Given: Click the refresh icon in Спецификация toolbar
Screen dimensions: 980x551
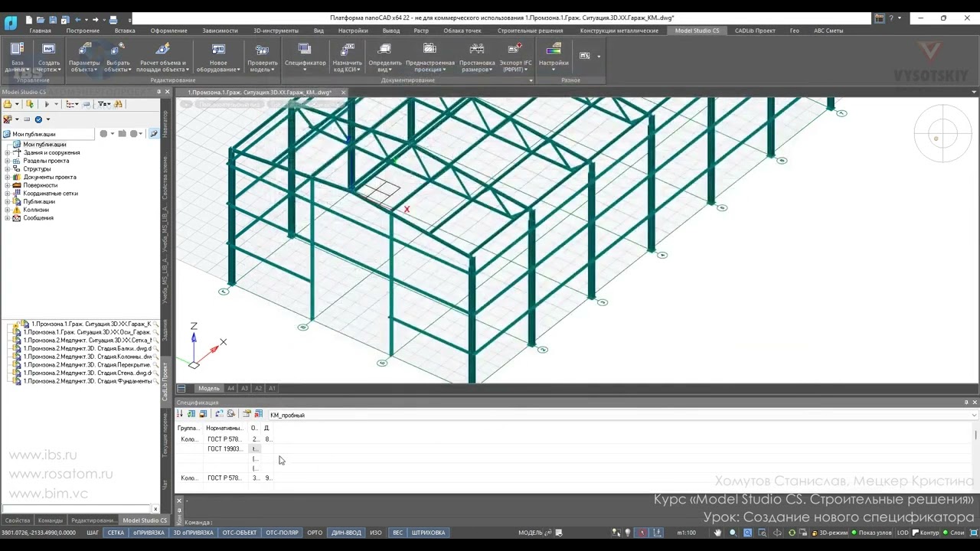Looking at the screenshot, I should click(219, 414).
